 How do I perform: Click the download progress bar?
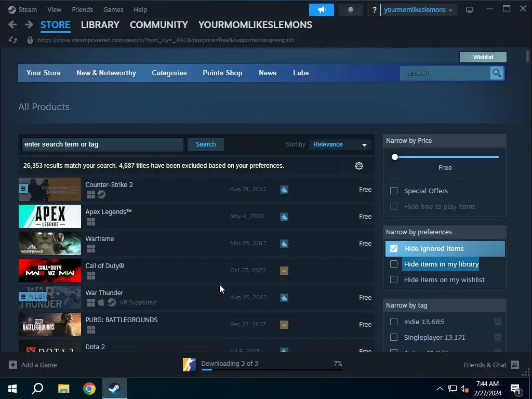pyautogui.click(x=272, y=369)
